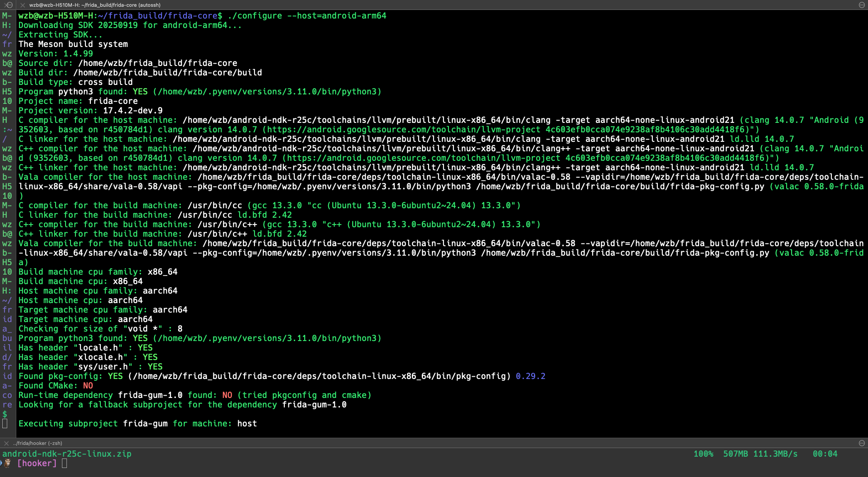Image resolution: width=868 pixels, height=477 pixels.
Task: Close the hooker zsh pane
Action: [x=6, y=443]
